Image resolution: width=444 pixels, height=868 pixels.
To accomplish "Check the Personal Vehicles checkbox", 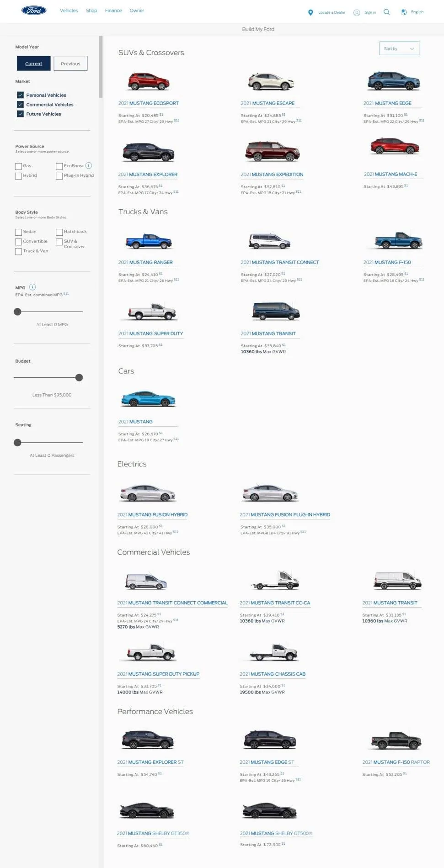I will pyautogui.click(x=20, y=95).
